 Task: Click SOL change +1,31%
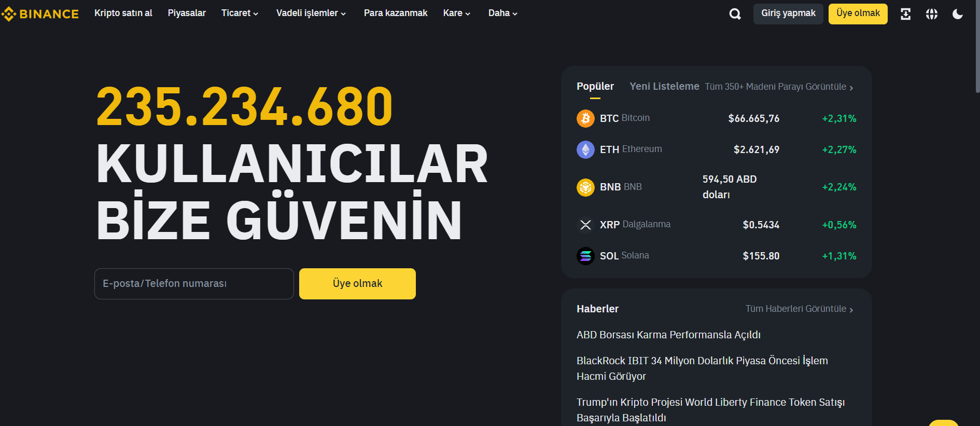click(x=839, y=256)
